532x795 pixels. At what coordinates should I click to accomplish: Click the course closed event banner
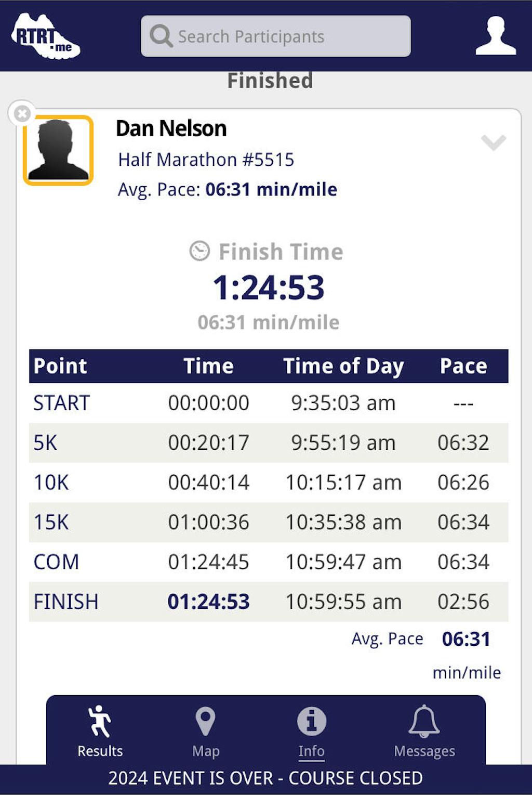(265, 778)
